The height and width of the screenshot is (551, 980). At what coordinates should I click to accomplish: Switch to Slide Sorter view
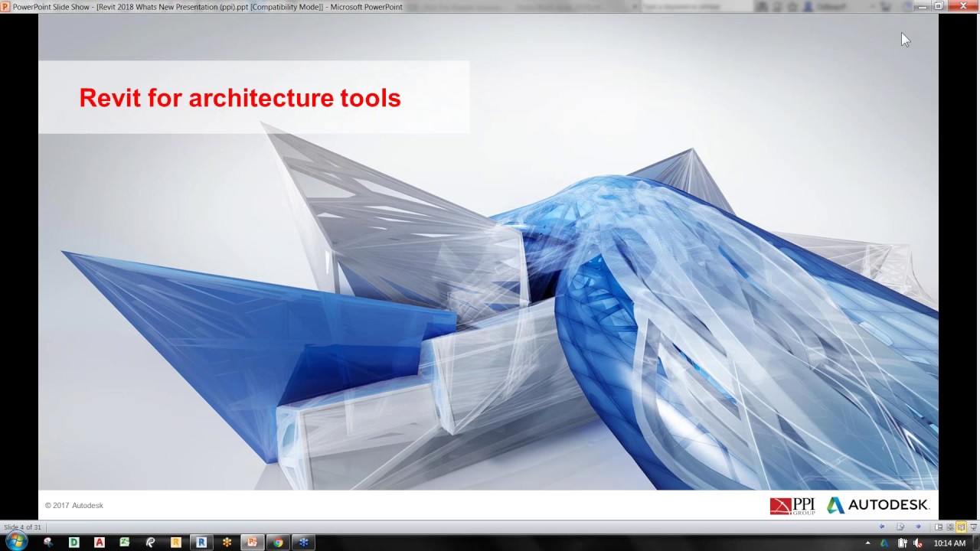(x=950, y=527)
